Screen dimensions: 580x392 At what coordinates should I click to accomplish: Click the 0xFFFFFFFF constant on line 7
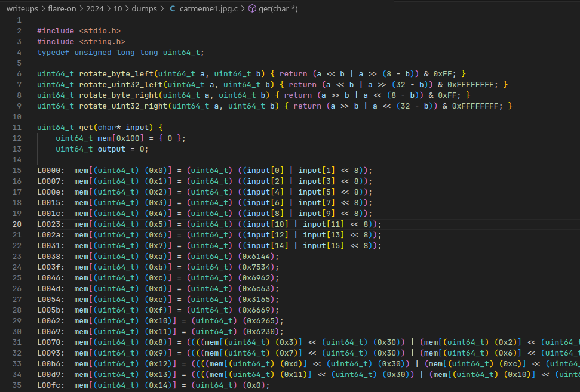coord(470,85)
